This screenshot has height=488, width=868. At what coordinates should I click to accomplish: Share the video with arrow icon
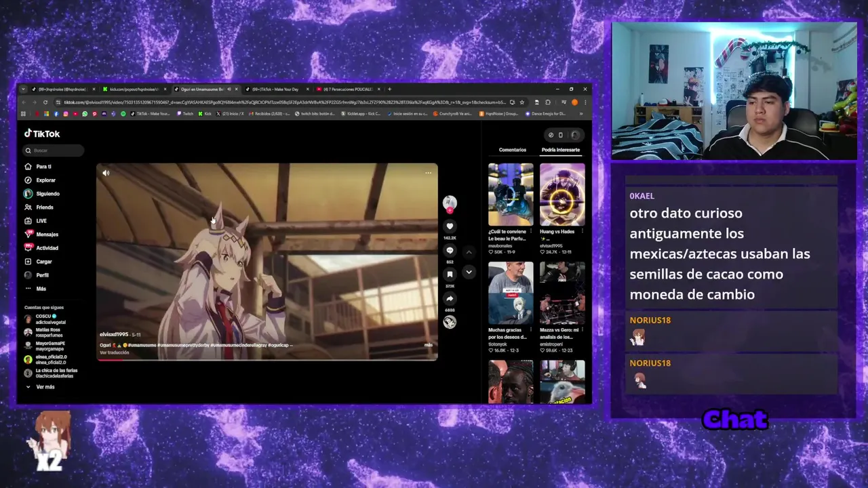pyautogui.click(x=450, y=299)
